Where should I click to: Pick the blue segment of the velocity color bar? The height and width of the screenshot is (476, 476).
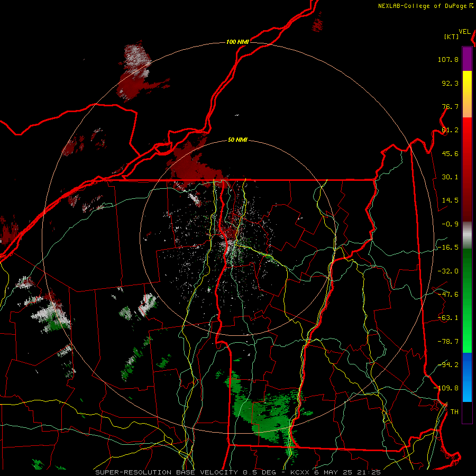coord(467,377)
